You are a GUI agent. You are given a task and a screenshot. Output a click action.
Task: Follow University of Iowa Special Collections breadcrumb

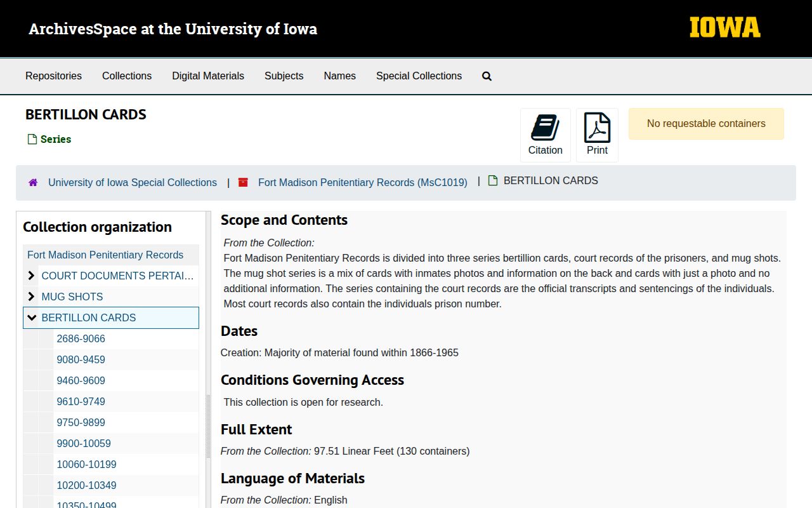[x=133, y=182]
